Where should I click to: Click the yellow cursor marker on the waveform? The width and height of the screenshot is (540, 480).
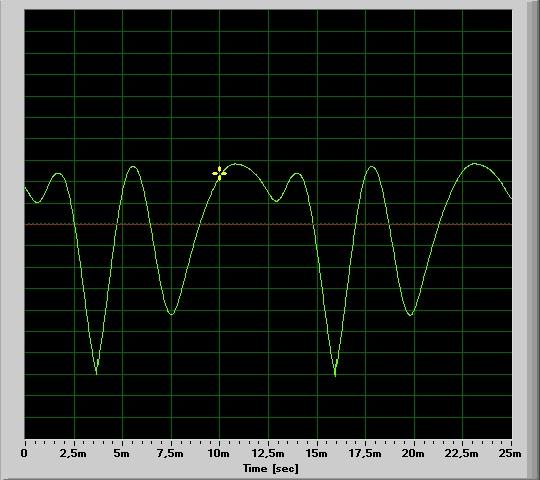219,173
